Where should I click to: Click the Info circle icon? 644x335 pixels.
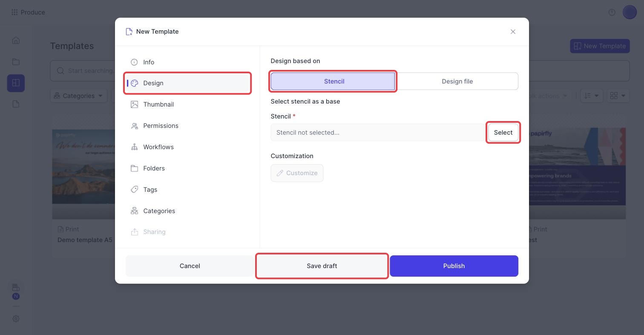(134, 62)
